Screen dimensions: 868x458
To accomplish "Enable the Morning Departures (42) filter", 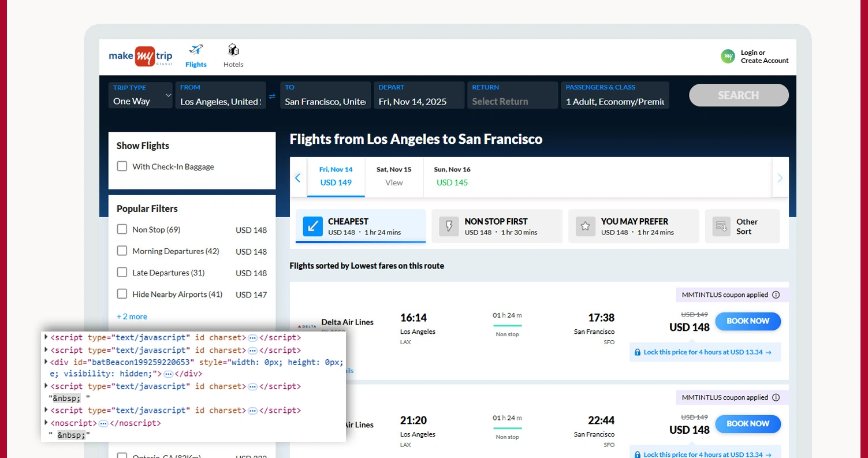I will coord(122,251).
